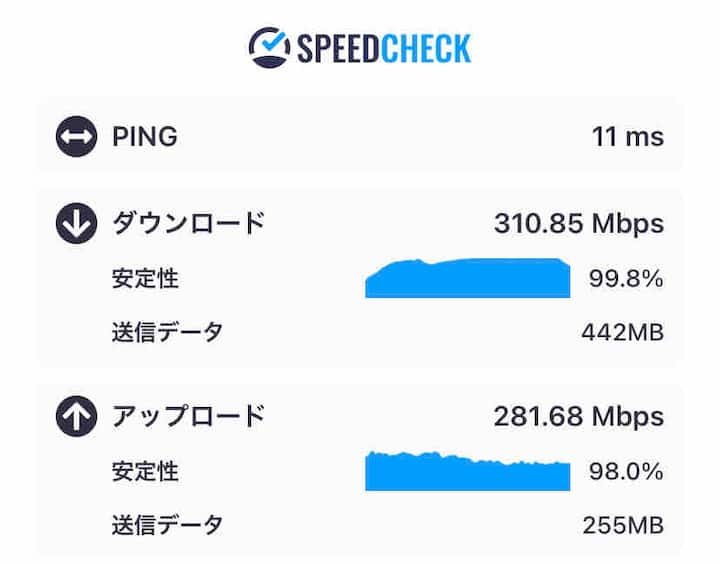Viewport: 720px width, 564px height.
Task: Click the download 安定性 label
Action: 145,279
